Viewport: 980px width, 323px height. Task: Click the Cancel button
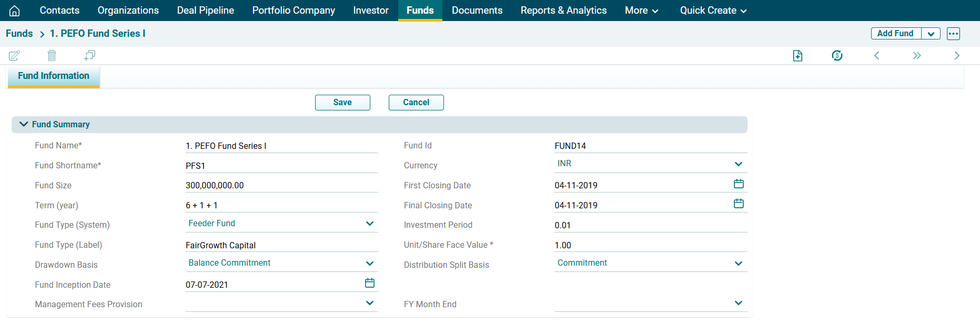(416, 103)
